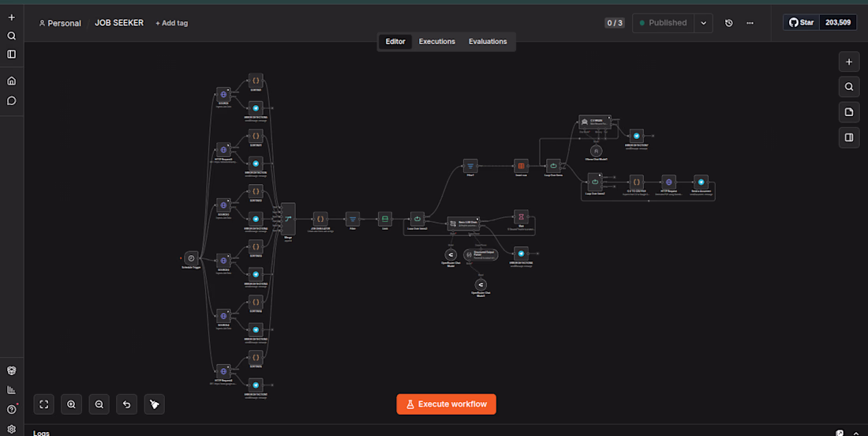Click the Execute workflow button
868x436 pixels.
pyautogui.click(x=446, y=404)
